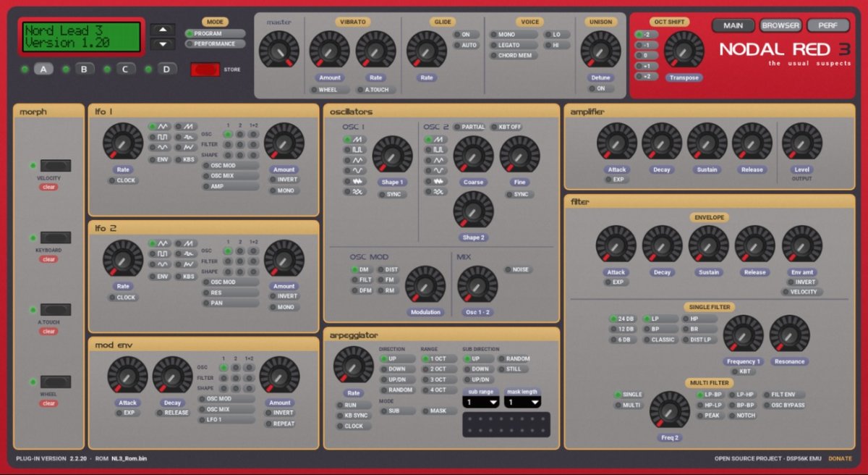Image resolution: width=868 pixels, height=475 pixels.
Task: Open the mask length dropdown
Action: pyautogui.click(x=523, y=402)
